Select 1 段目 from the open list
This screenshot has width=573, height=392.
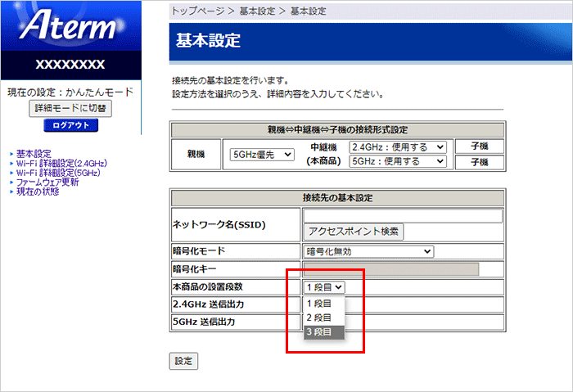click(319, 303)
